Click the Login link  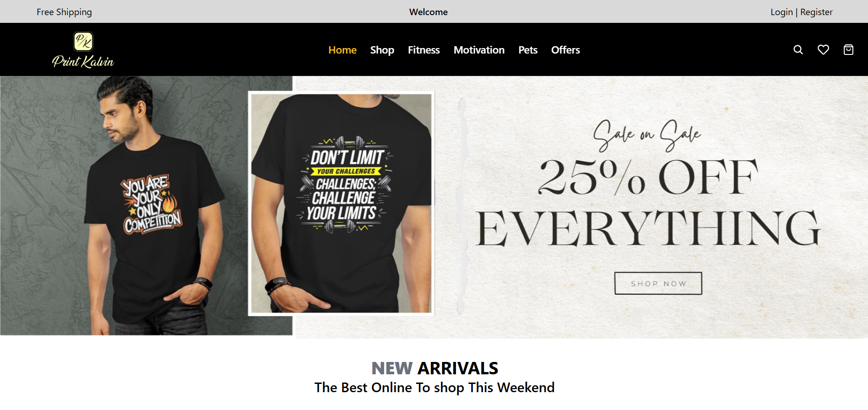tap(782, 12)
